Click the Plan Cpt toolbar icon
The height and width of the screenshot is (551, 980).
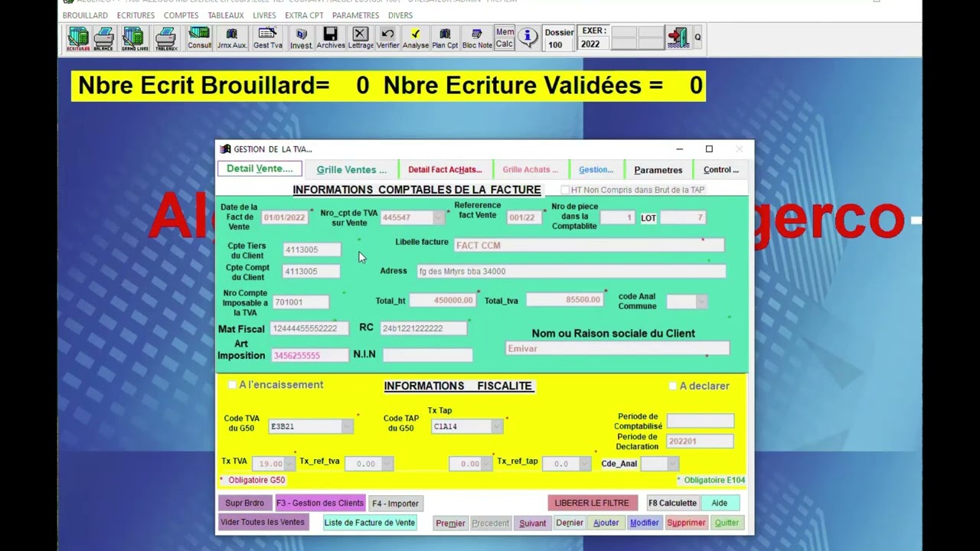point(445,38)
